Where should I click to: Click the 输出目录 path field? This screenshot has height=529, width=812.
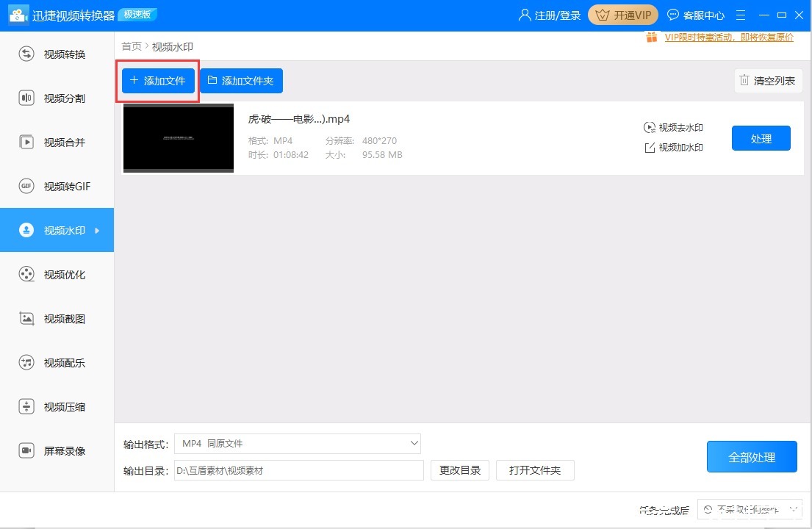(299, 470)
